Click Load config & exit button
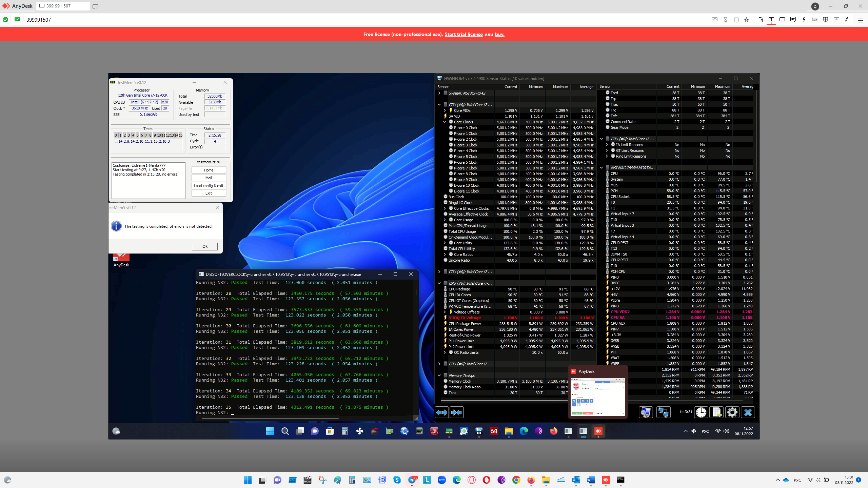Viewport: 868px width, 488px height. pos(209,185)
